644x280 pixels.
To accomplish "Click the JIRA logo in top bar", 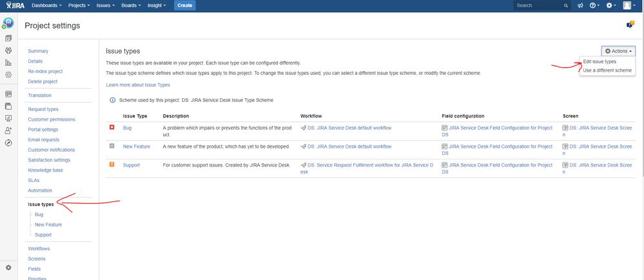I will click(15, 5).
